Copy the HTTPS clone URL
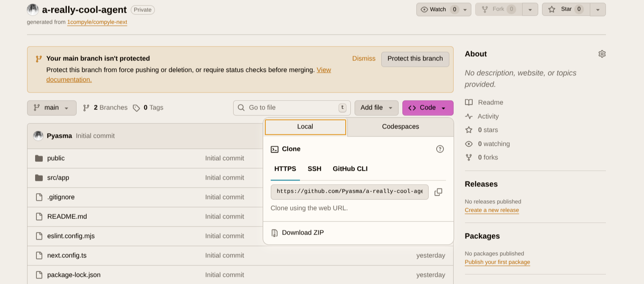The height and width of the screenshot is (284, 644). [438, 192]
